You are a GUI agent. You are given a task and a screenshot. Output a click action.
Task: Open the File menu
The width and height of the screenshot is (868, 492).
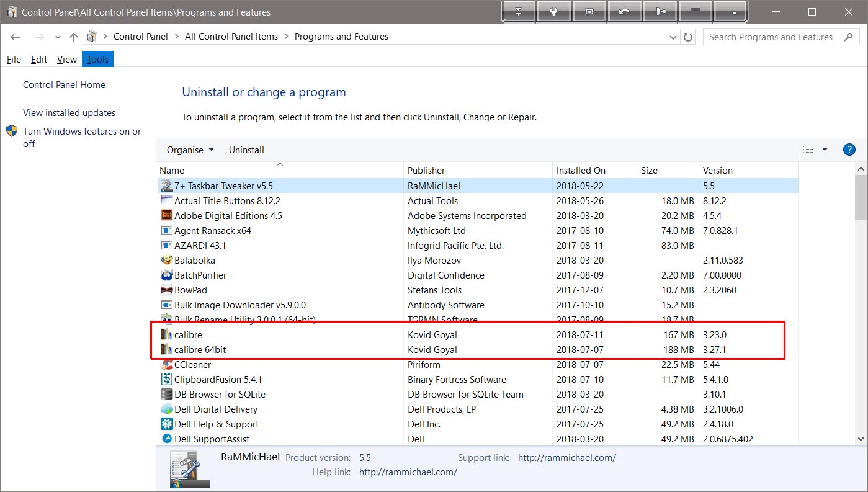[14, 60]
